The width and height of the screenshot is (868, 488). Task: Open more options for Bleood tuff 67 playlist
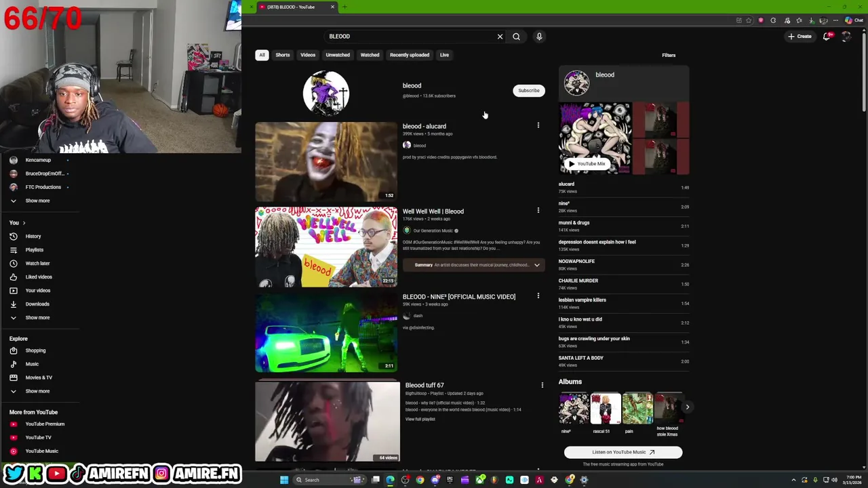pyautogui.click(x=542, y=385)
